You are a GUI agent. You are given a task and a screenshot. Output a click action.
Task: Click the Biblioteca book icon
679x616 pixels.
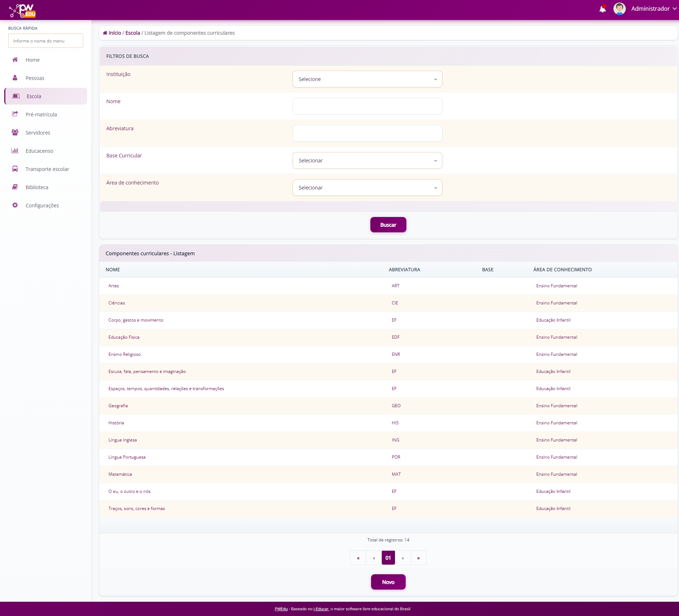point(15,187)
